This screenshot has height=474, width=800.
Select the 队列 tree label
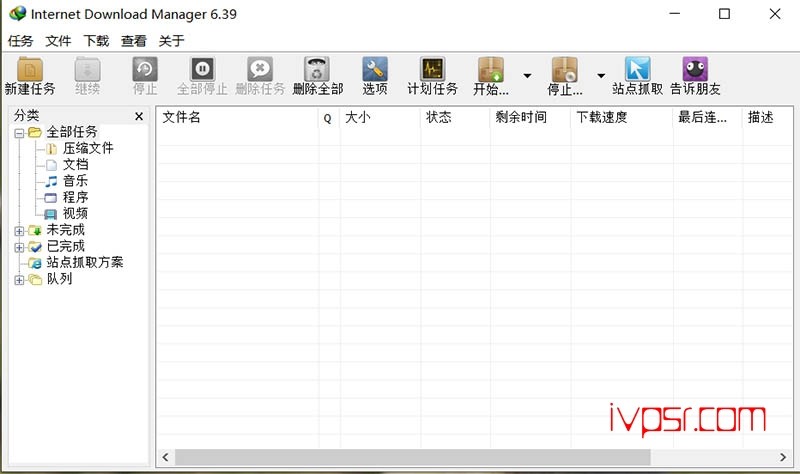[59, 279]
